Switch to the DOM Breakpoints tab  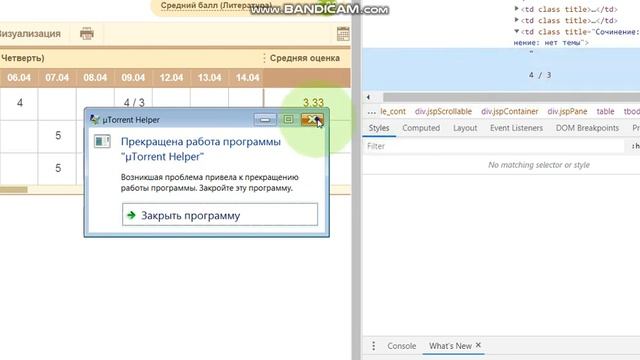(x=587, y=128)
